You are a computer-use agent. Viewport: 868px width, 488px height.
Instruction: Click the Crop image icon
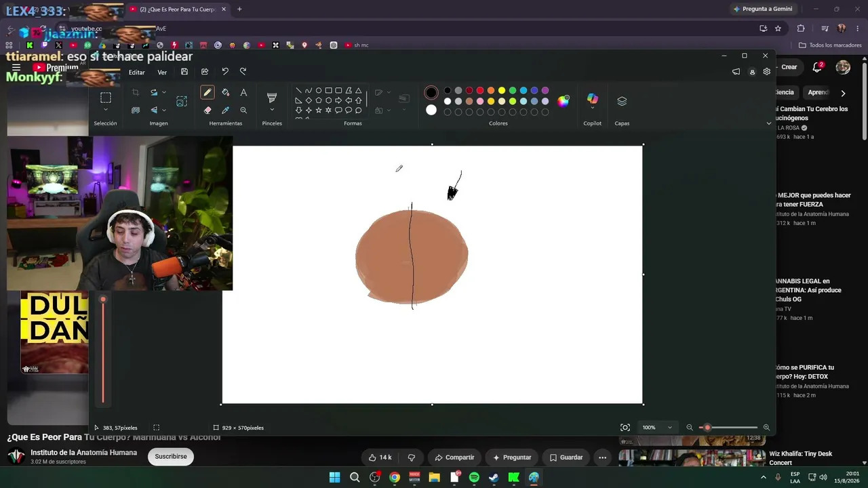pos(136,92)
